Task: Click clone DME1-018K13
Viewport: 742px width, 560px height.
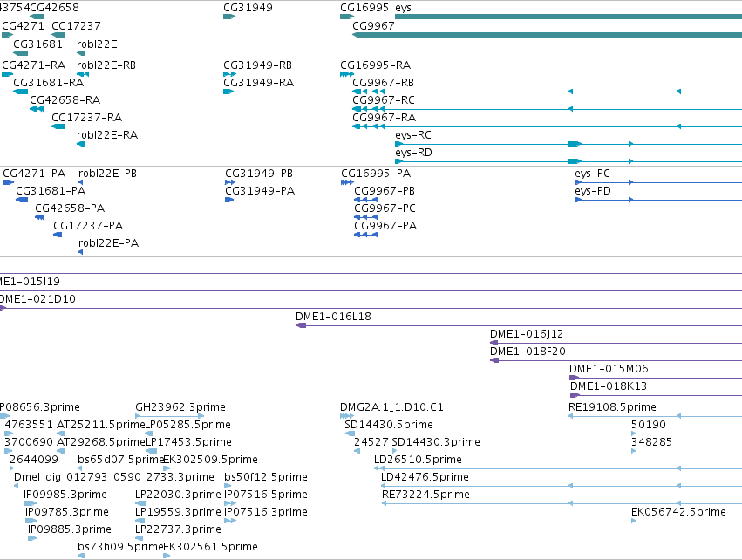Action: [608, 386]
